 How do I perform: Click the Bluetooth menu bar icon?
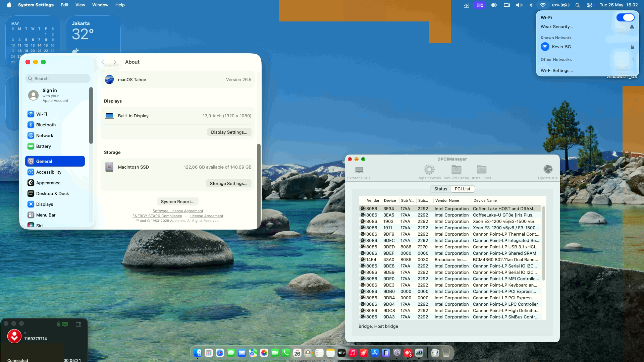coord(531,5)
